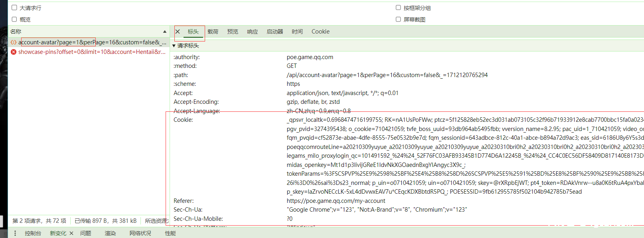This screenshot has width=644, height=238.
Task: Click the sort arrow in 名称 column
Action: 164,32
